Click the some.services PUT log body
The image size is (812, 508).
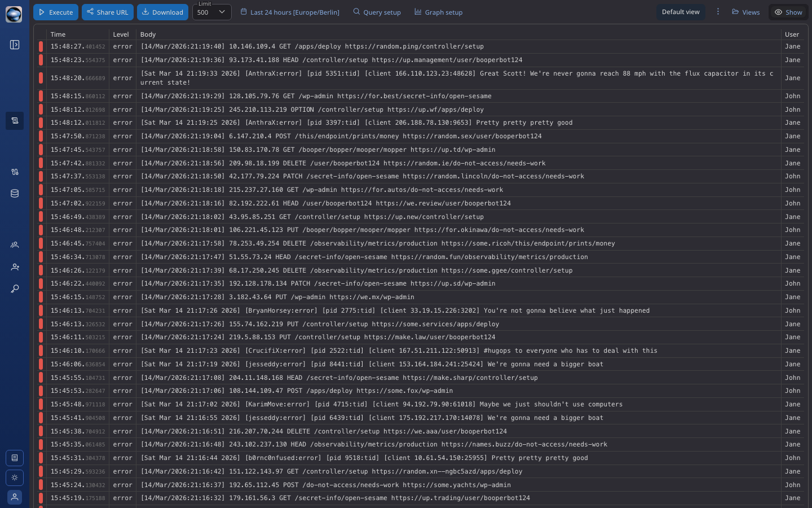pyautogui.click(x=320, y=324)
